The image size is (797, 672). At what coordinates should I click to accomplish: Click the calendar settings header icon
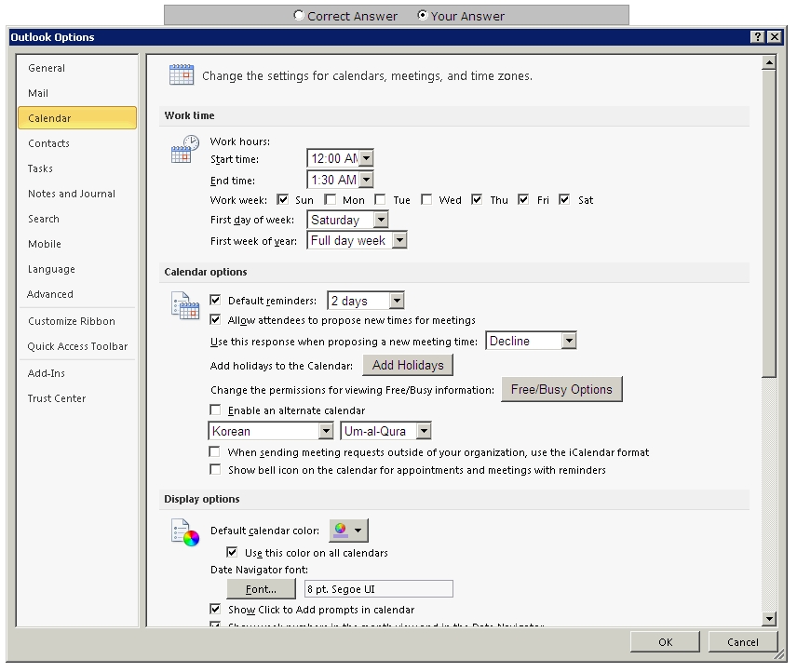pos(182,74)
